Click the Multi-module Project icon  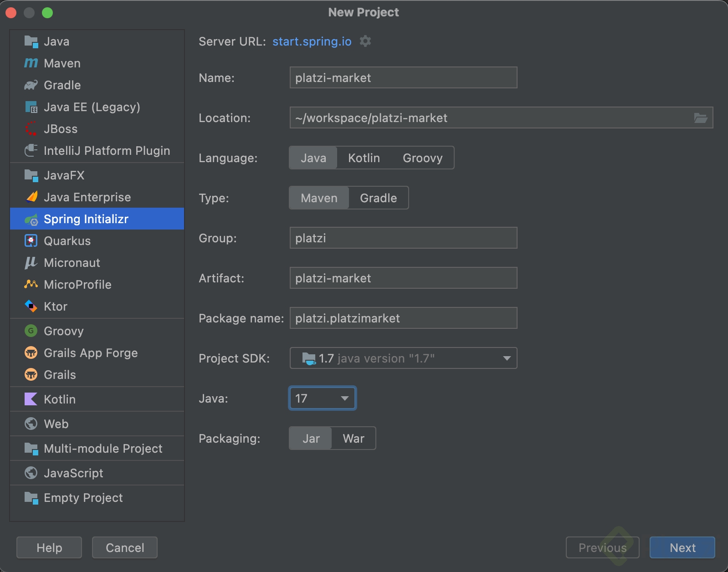[x=31, y=449]
